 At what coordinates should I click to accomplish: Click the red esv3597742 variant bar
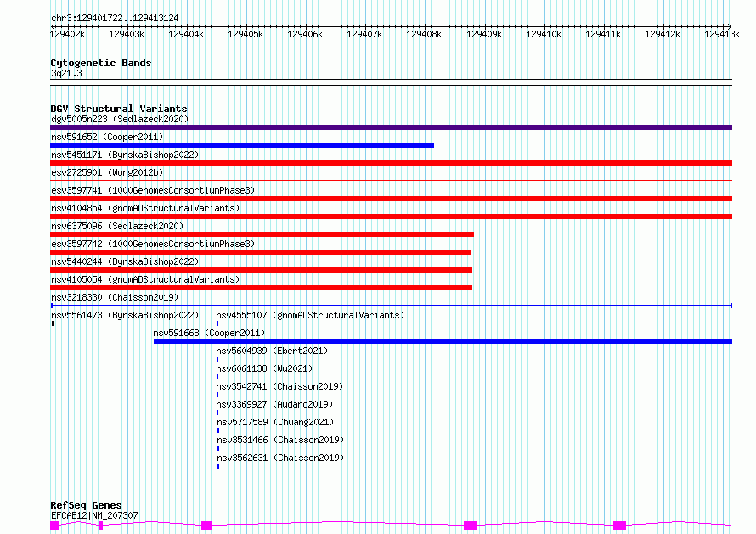tap(261, 252)
